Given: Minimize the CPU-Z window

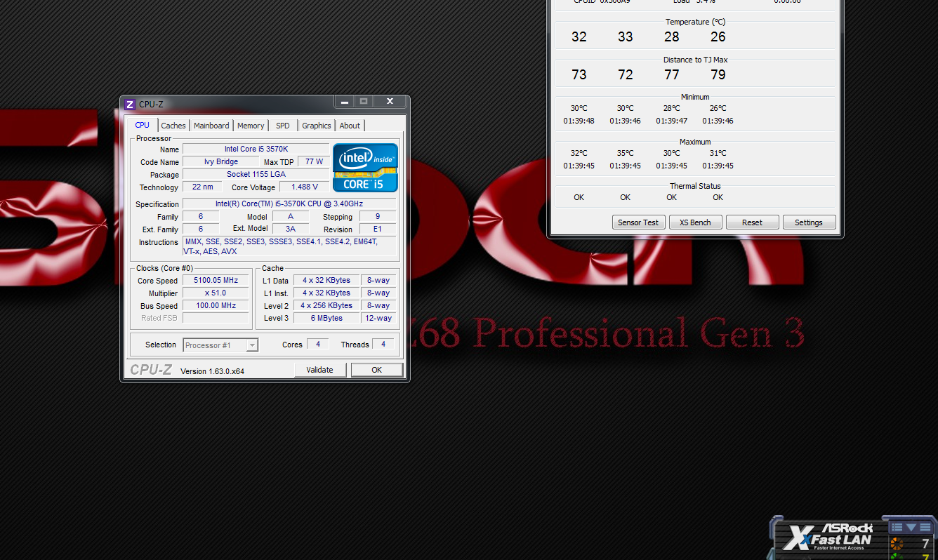Looking at the screenshot, I should [344, 102].
